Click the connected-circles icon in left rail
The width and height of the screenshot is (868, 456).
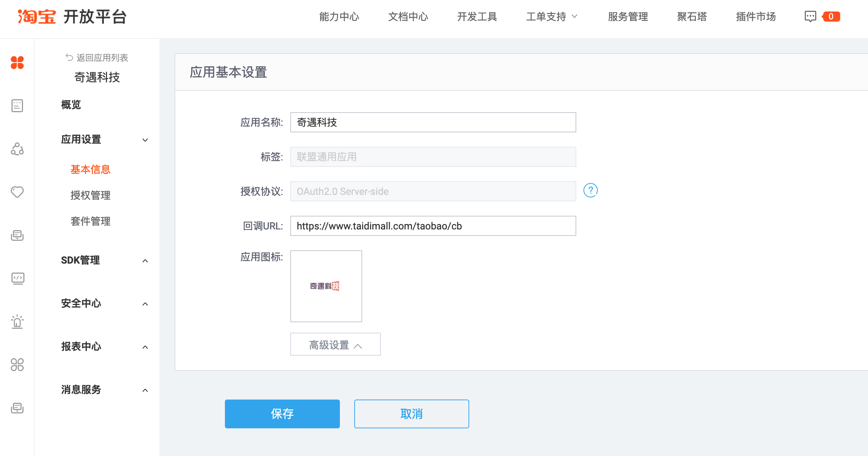17,149
